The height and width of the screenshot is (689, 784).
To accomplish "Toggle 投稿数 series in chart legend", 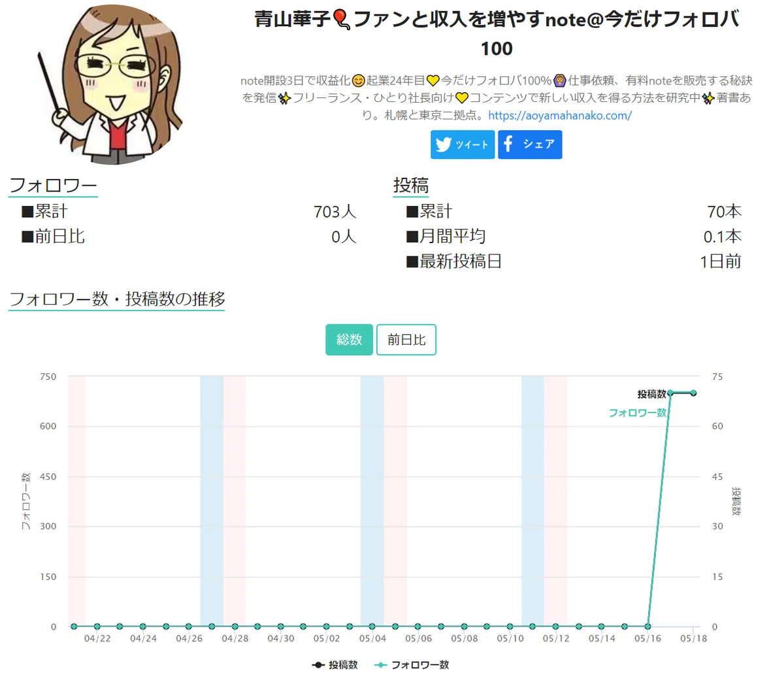I will [x=335, y=665].
